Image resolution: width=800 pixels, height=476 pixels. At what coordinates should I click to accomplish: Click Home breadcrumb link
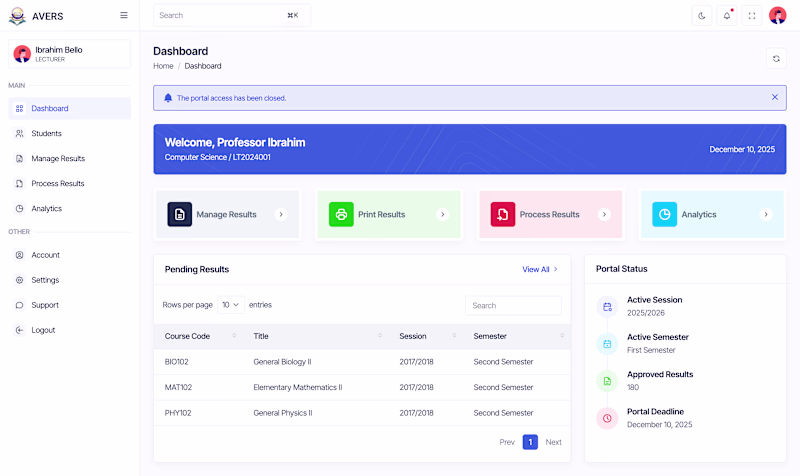tap(163, 66)
